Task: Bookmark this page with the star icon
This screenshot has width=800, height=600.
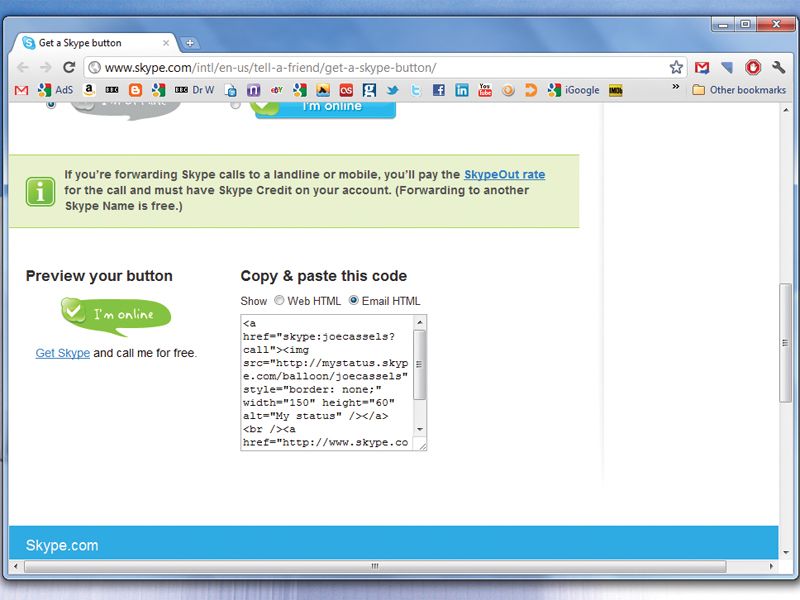Action: (x=676, y=67)
